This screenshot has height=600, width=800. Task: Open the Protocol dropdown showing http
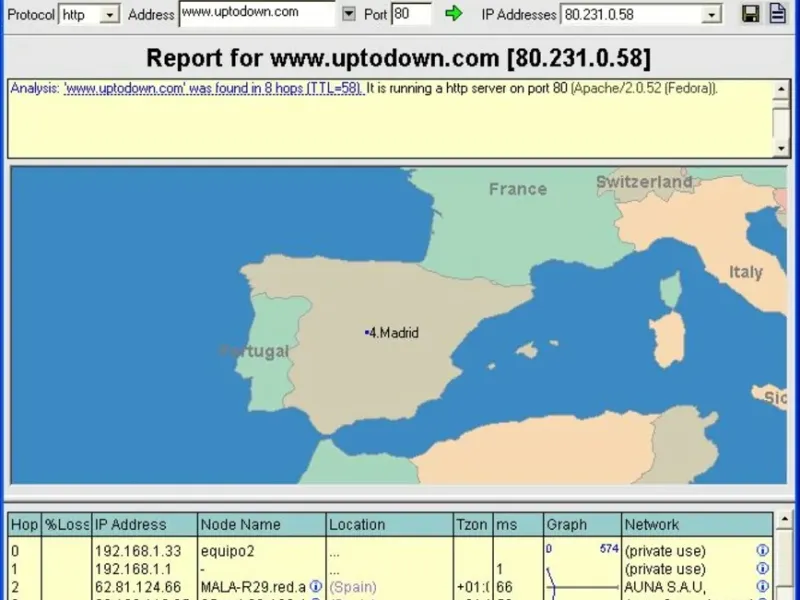pyautogui.click(x=110, y=15)
